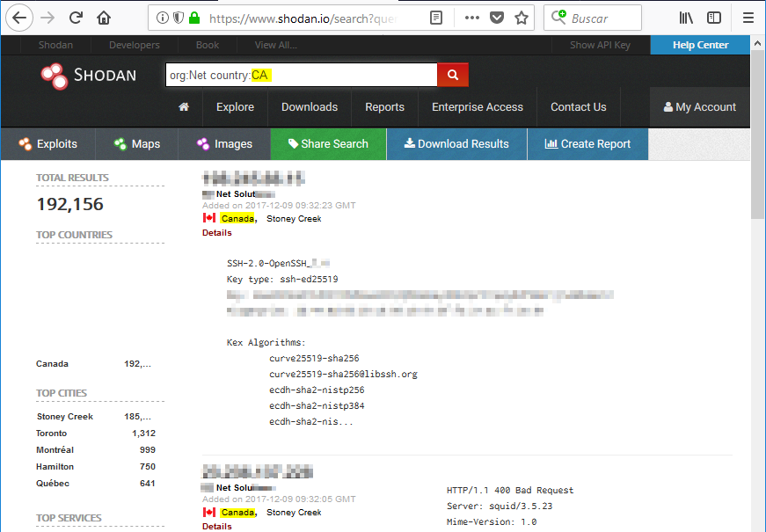Toggle reader view icon in address bar
The height and width of the screenshot is (532, 766).
click(x=436, y=18)
